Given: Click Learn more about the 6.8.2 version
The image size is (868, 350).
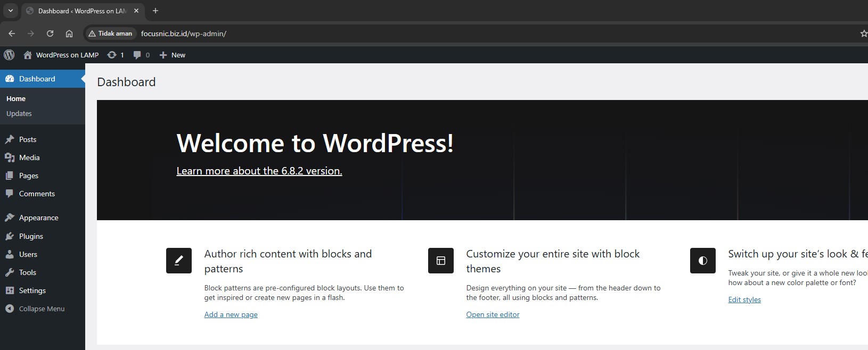Looking at the screenshot, I should click(x=259, y=171).
